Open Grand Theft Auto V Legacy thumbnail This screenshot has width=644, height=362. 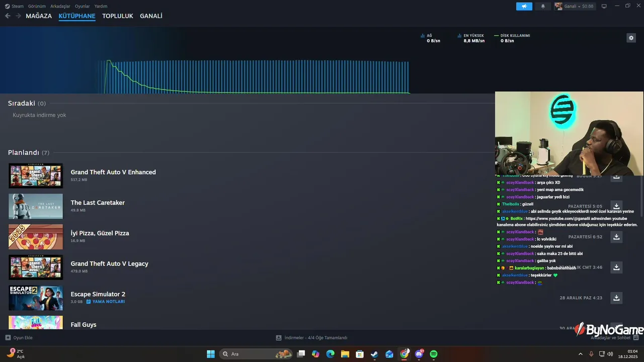(36, 267)
